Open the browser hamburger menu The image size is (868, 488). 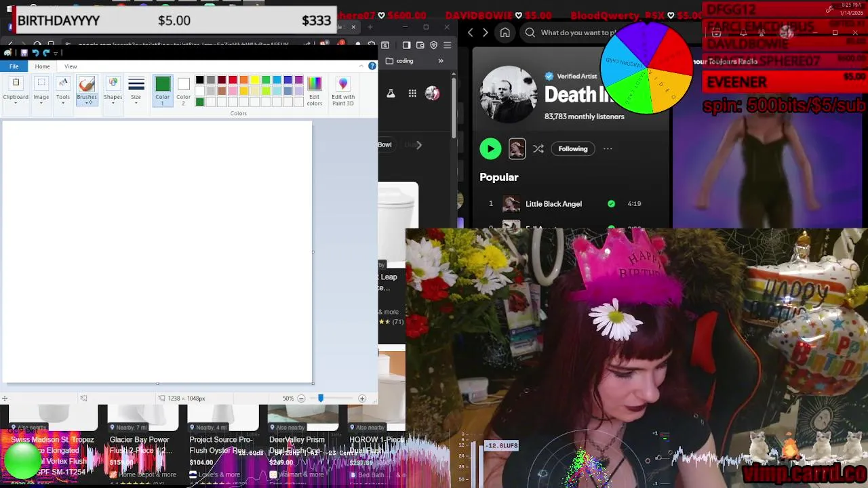tap(448, 45)
